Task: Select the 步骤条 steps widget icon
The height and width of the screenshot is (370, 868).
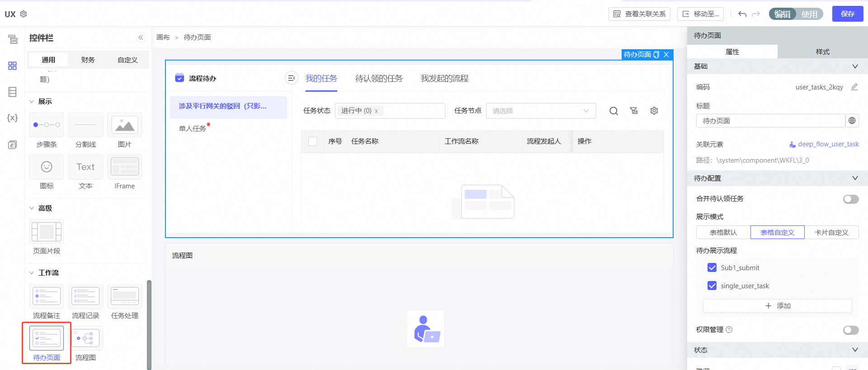Action: 47,125
